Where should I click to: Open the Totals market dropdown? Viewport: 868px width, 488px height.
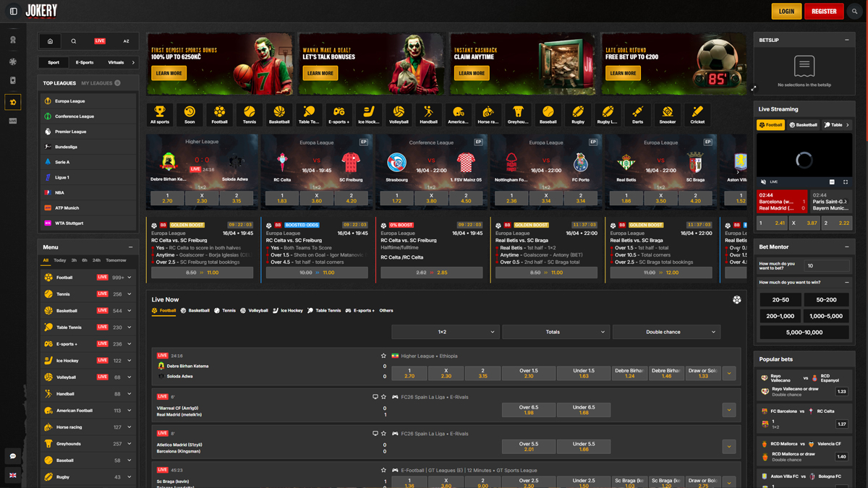[x=556, y=332]
